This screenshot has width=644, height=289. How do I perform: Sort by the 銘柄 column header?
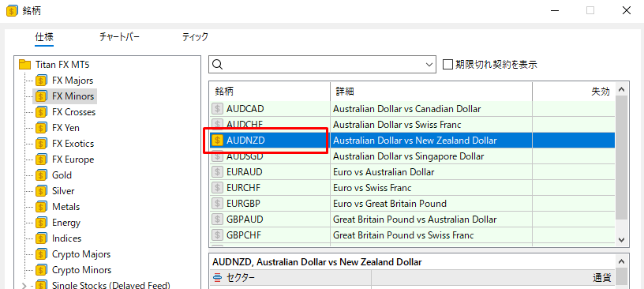click(270, 92)
